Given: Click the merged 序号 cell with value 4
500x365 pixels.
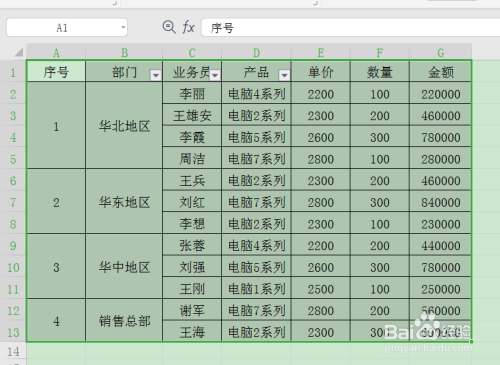Looking at the screenshot, I should [x=56, y=321].
